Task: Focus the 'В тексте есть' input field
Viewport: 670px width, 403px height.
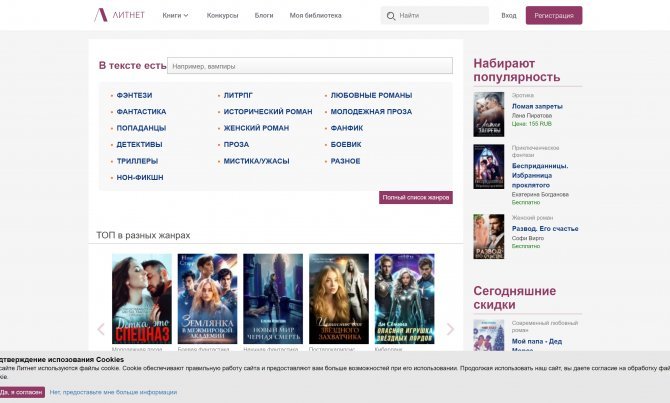Action: coord(310,66)
